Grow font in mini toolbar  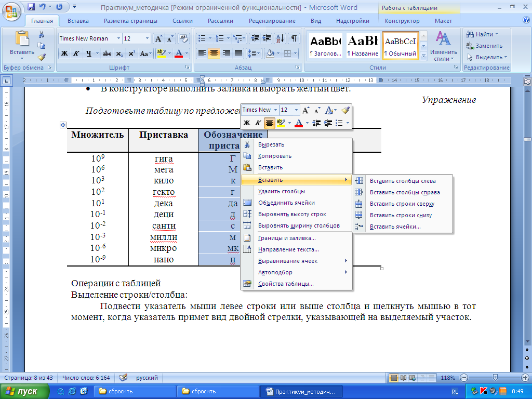305,110
